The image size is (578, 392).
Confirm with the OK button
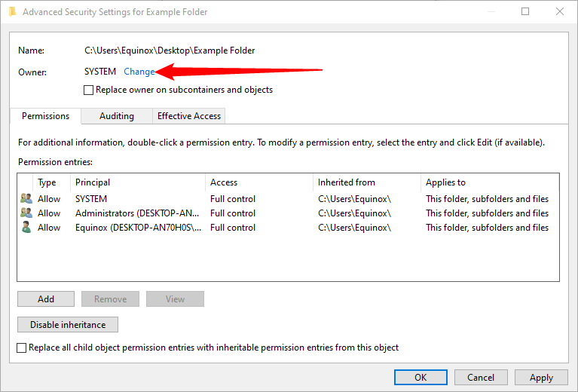pyautogui.click(x=421, y=378)
